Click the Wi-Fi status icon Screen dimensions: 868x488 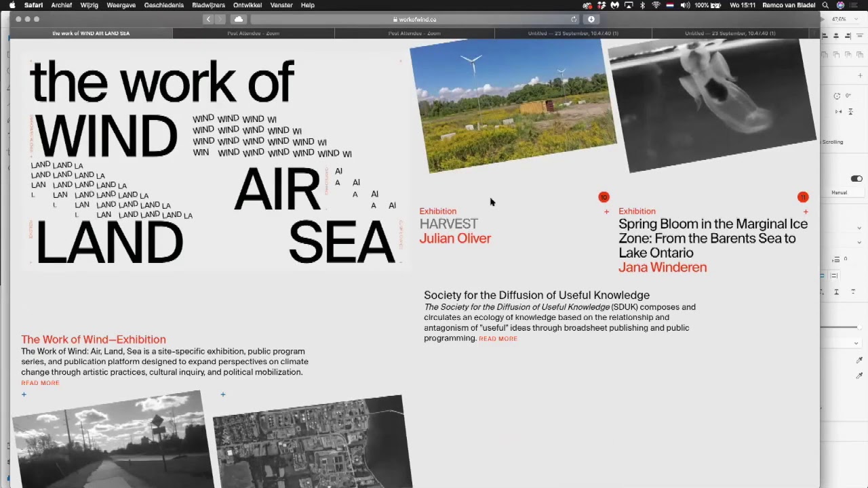[x=656, y=5]
